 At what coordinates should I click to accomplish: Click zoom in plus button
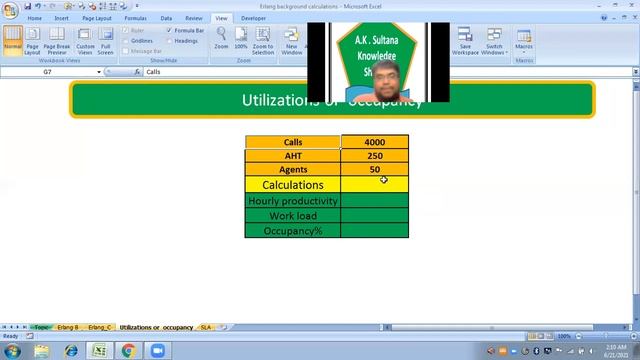coord(634,336)
